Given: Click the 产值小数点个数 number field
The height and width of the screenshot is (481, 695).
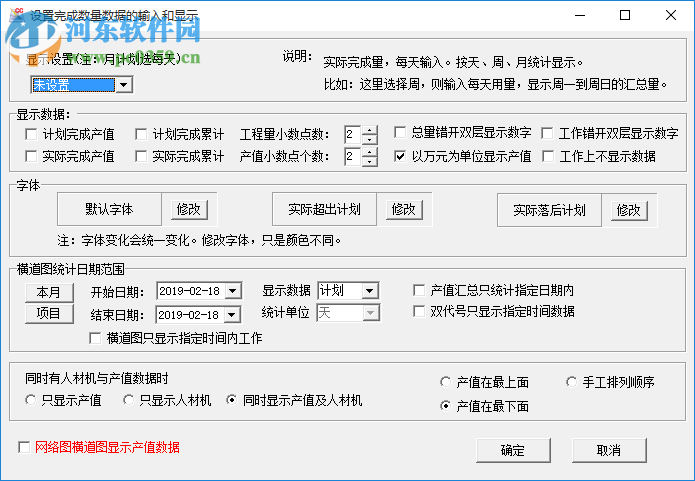Looking at the screenshot, I should pos(353,156).
